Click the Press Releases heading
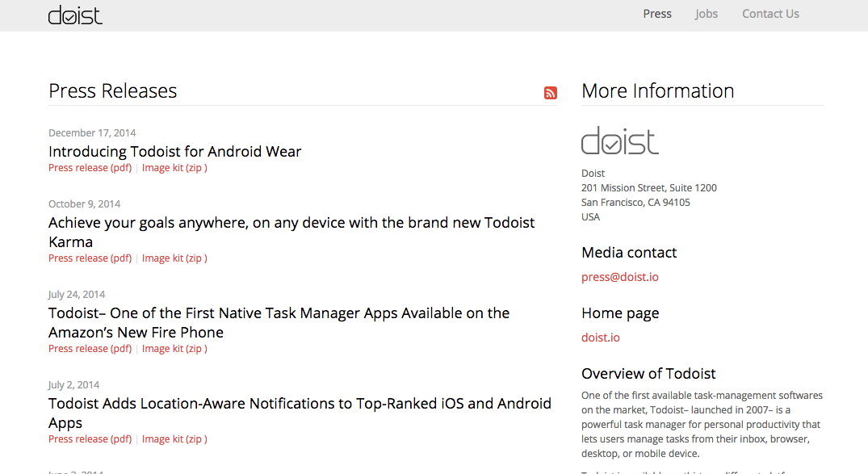 pyautogui.click(x=112, y=90)
